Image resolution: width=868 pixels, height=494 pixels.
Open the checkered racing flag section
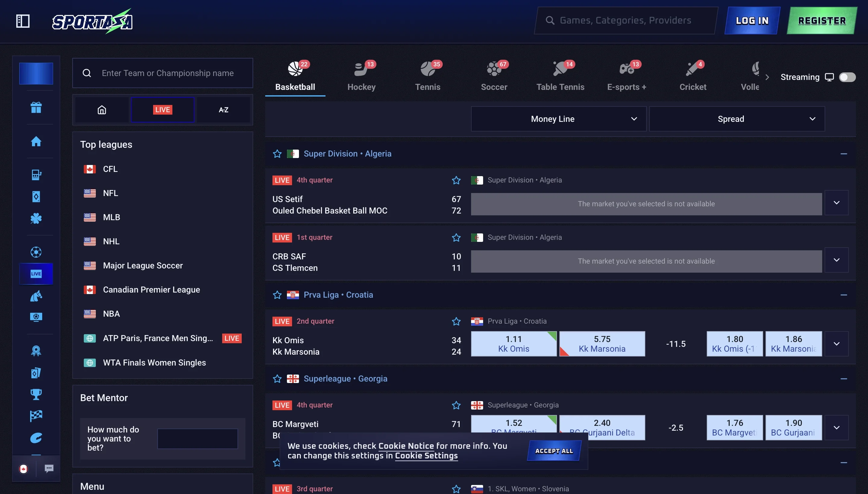coord(36,415)
